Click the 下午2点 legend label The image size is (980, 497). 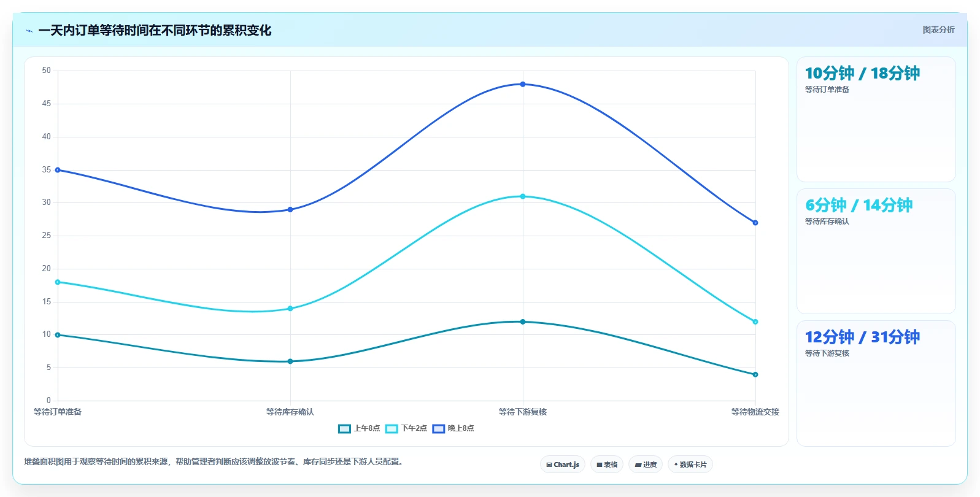(x=414, y=428)
